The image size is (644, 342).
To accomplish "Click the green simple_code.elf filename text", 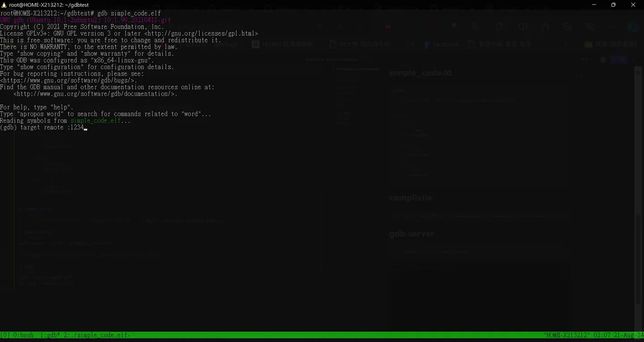I will [x=95, y=121].
